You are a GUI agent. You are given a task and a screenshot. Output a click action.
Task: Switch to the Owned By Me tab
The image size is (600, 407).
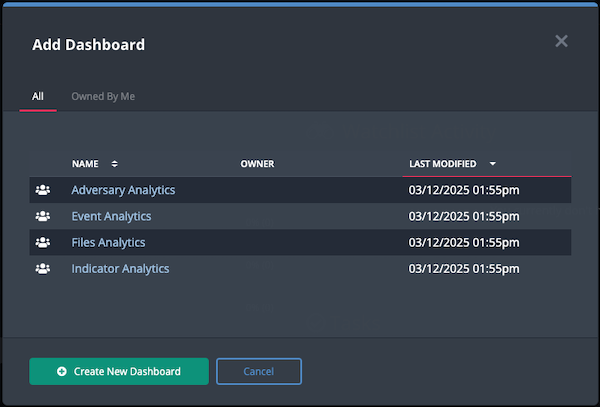point(103,96)
